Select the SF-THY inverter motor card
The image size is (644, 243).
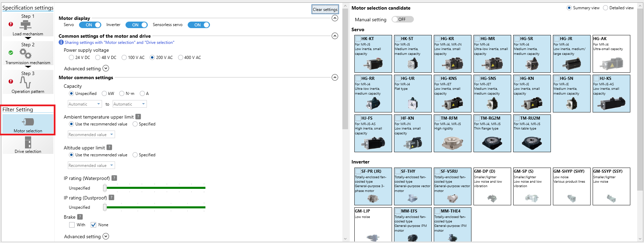pos(413,186)
